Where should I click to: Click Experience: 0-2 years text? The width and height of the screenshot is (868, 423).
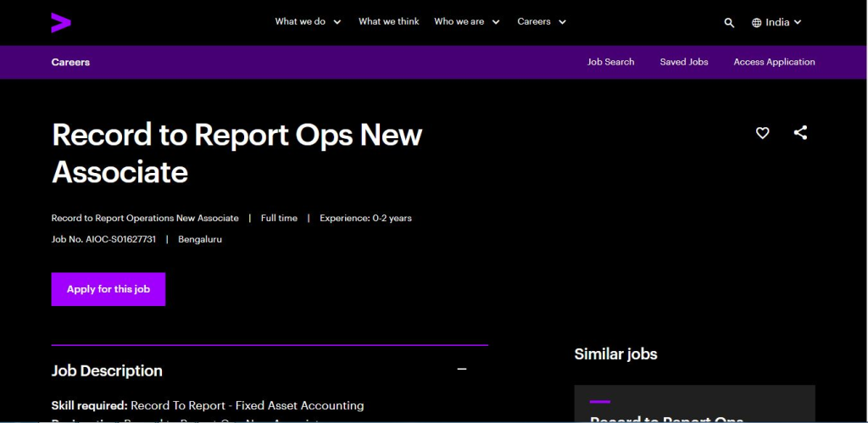(365, 218)
